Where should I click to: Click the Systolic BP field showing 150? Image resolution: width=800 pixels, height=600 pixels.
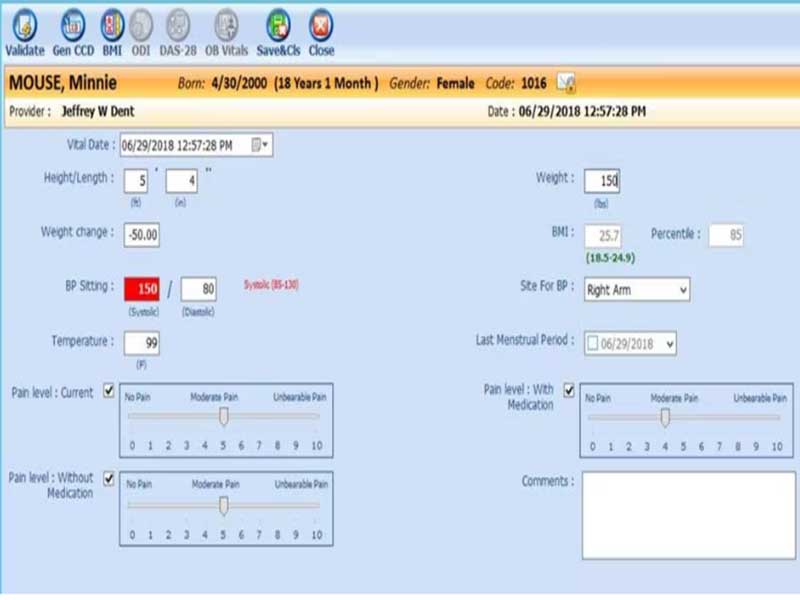(142, 289)
